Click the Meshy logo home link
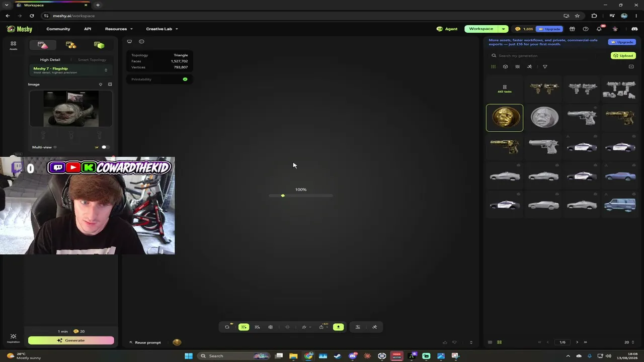644x362 pixels. coord(20,29)
